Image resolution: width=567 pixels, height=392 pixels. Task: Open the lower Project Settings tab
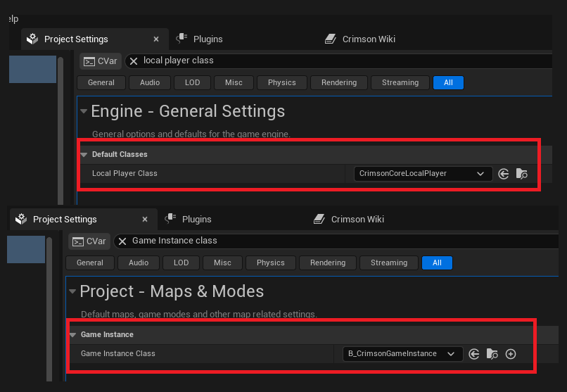tap(84, 219)
